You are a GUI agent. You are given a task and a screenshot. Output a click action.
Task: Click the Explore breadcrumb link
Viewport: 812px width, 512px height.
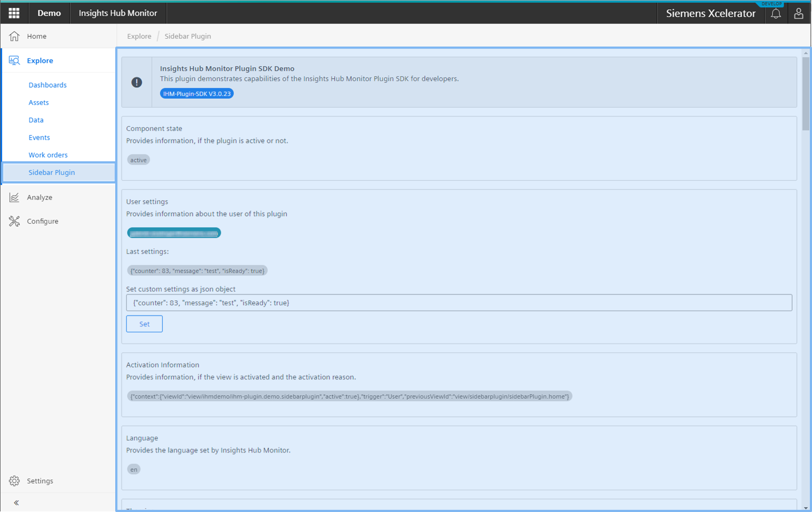pos(139,36)
